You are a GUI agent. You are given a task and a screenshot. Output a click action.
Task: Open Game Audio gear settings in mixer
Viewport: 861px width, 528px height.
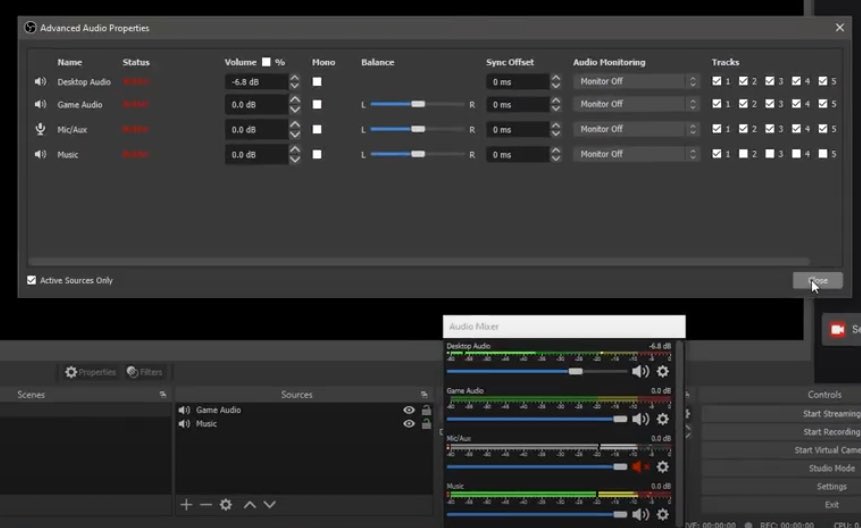[x=663, y=419]
